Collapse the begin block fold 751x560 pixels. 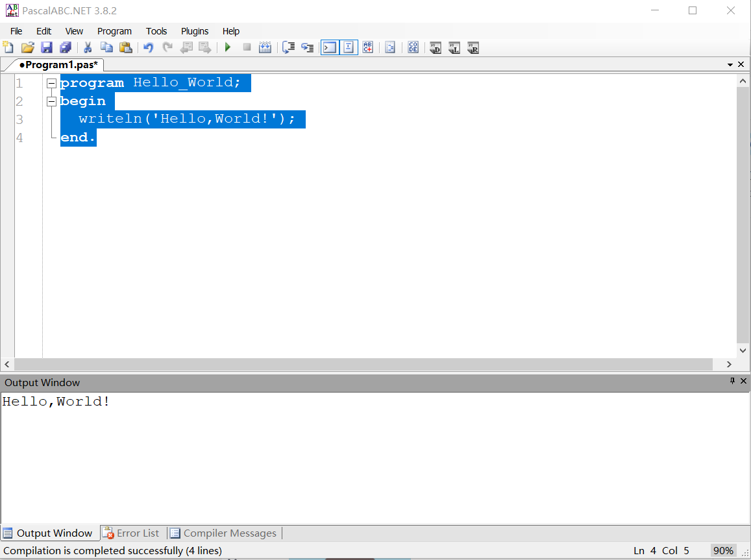tap(52, 101)
